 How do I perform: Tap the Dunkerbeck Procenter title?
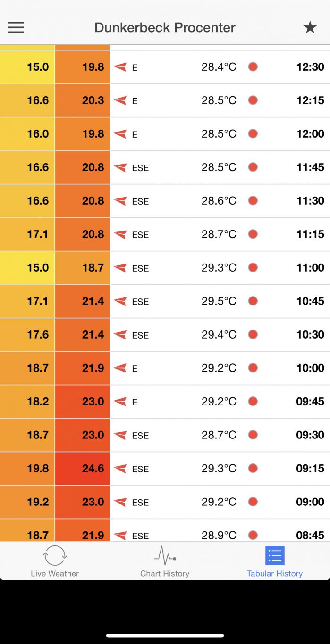[x=165, y=27]
